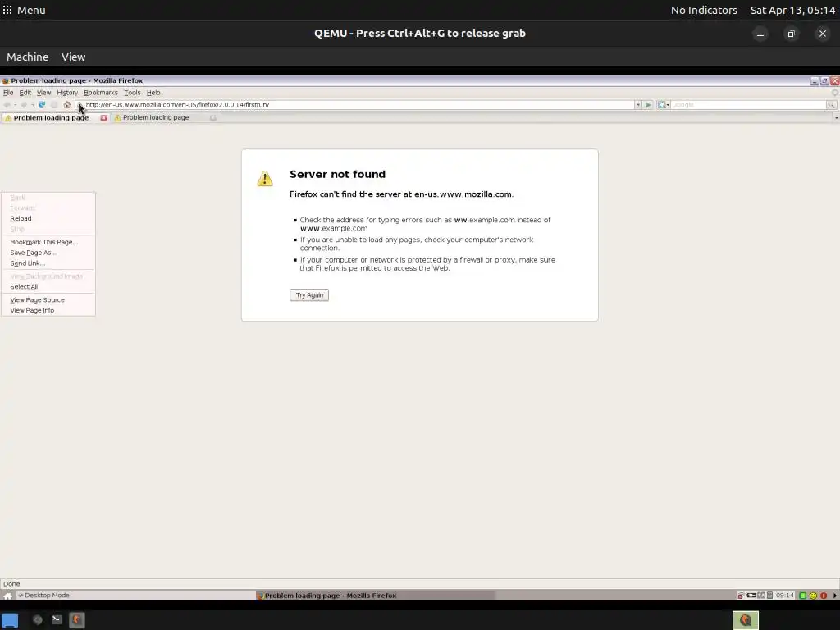Open the search engine selector icon
Viewport: 840px width, 630px height.
click(663, 105)
